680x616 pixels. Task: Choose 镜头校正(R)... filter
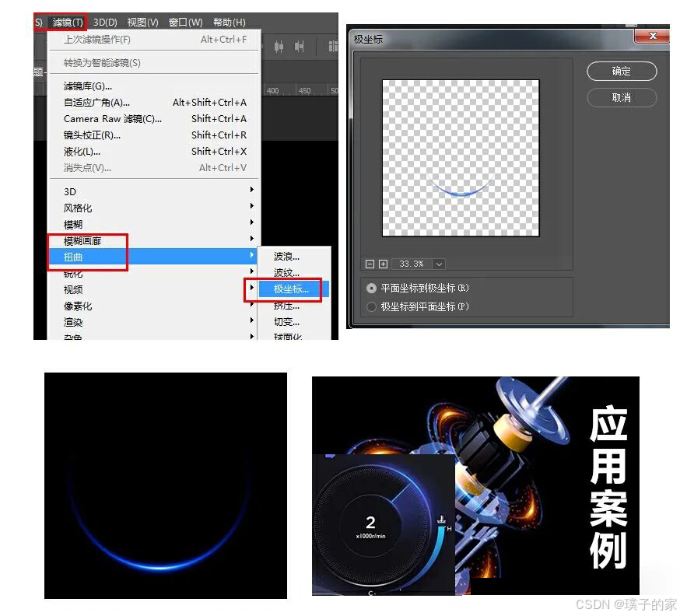click(x=154, y=135)
